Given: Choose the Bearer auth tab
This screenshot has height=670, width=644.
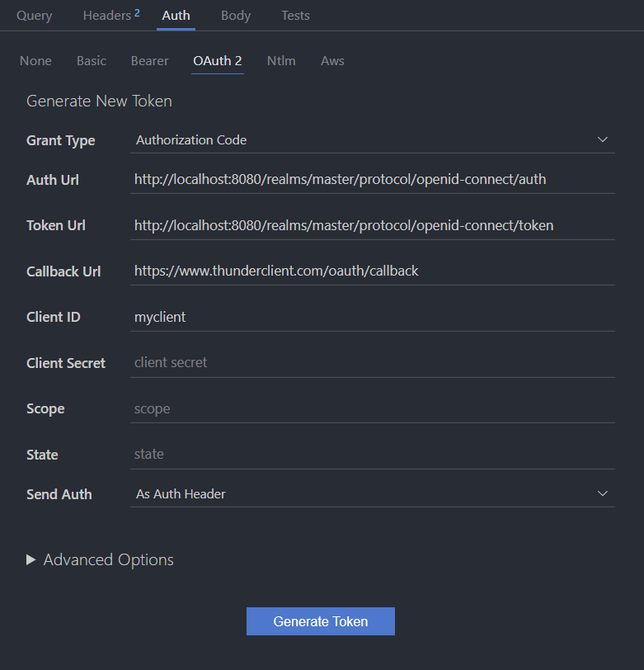Looking at the screenshot, I should click(x=149, y=61).
